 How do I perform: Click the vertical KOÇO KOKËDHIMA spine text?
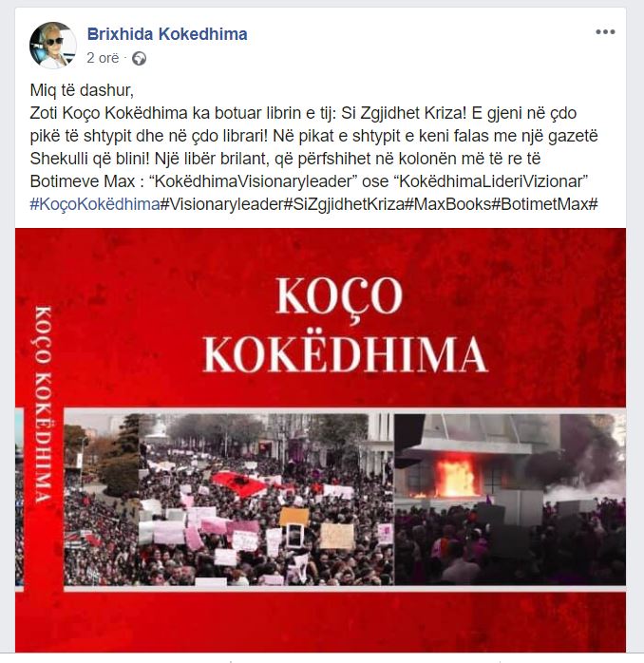[43, 404]
